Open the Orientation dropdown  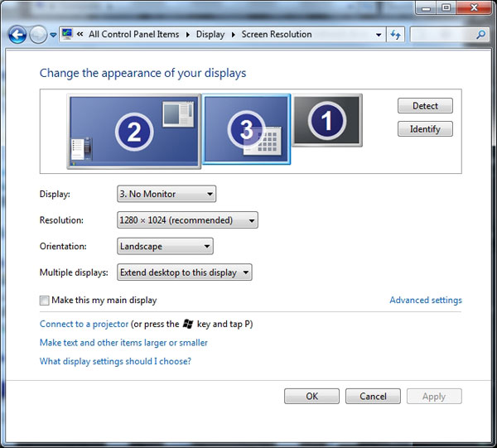pos(165,246)
